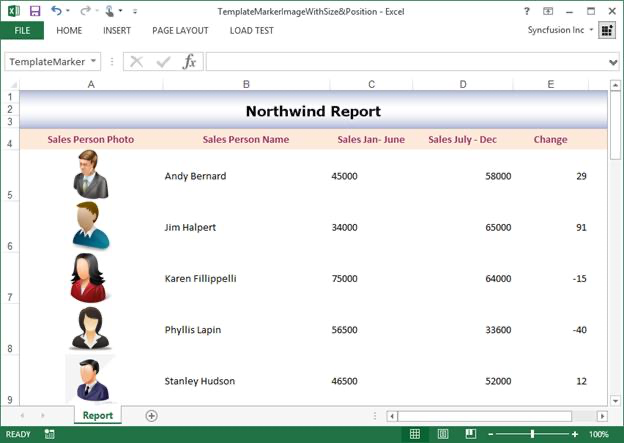Click the zoom out minus icon
Image resolution: width=624 pixels, height=443 pixels.
(x=491, y=435)
